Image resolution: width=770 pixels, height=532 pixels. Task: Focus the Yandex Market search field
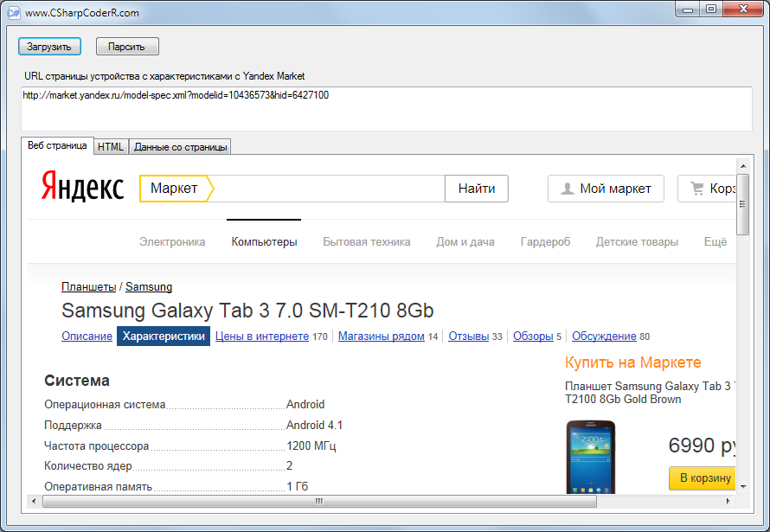[329, 189]
